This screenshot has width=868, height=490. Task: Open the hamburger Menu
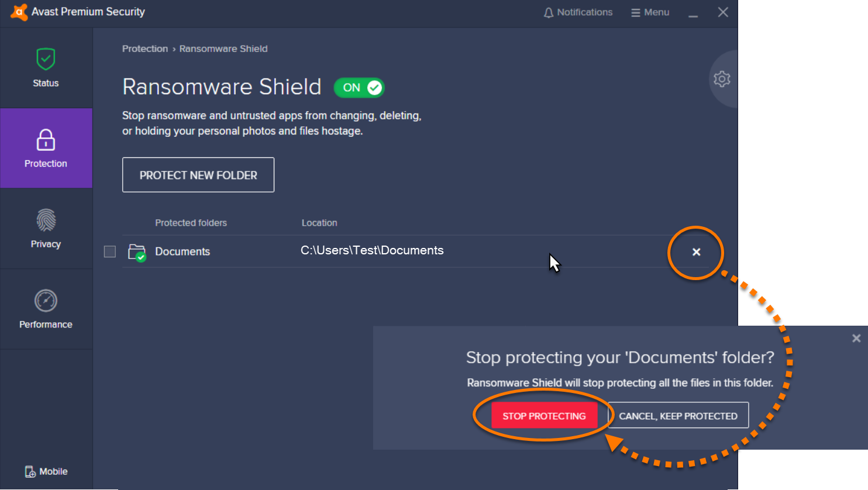point(650,12)
